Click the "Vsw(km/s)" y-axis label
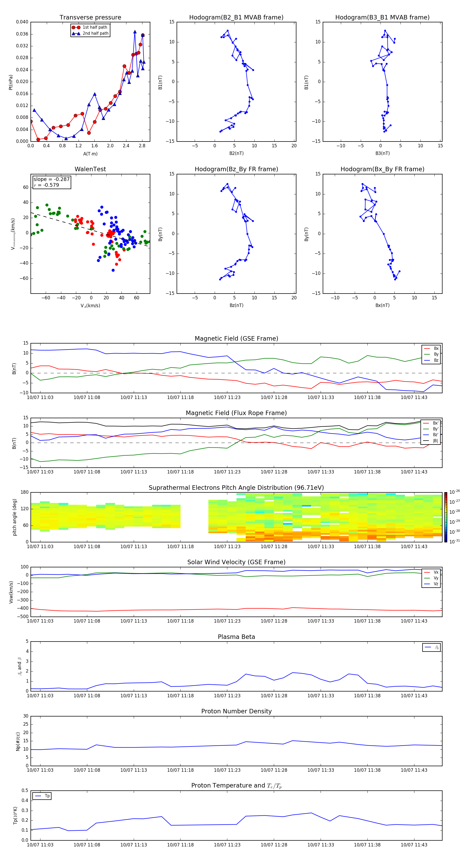This screenshot has width=473, height=868. tap(11, 592)
